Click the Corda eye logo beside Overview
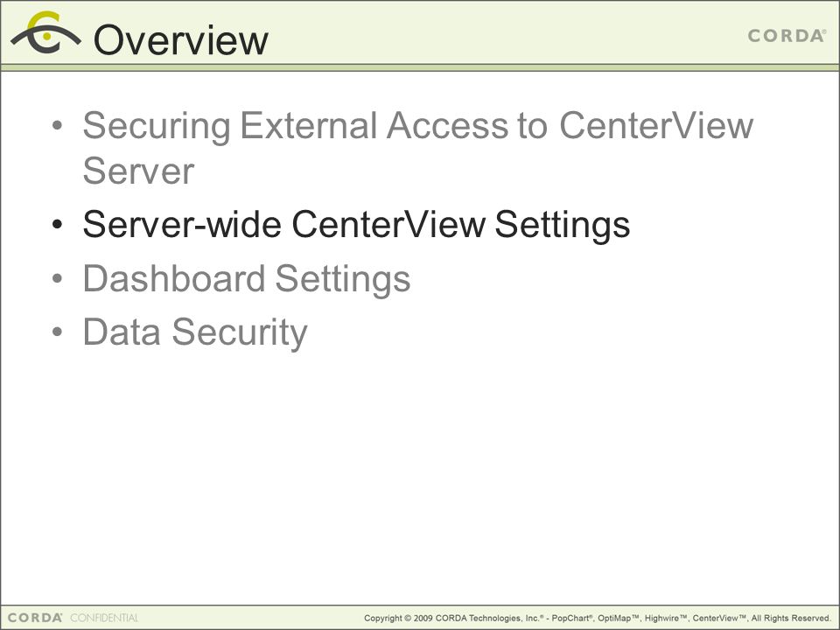 (x=46, y=32)
